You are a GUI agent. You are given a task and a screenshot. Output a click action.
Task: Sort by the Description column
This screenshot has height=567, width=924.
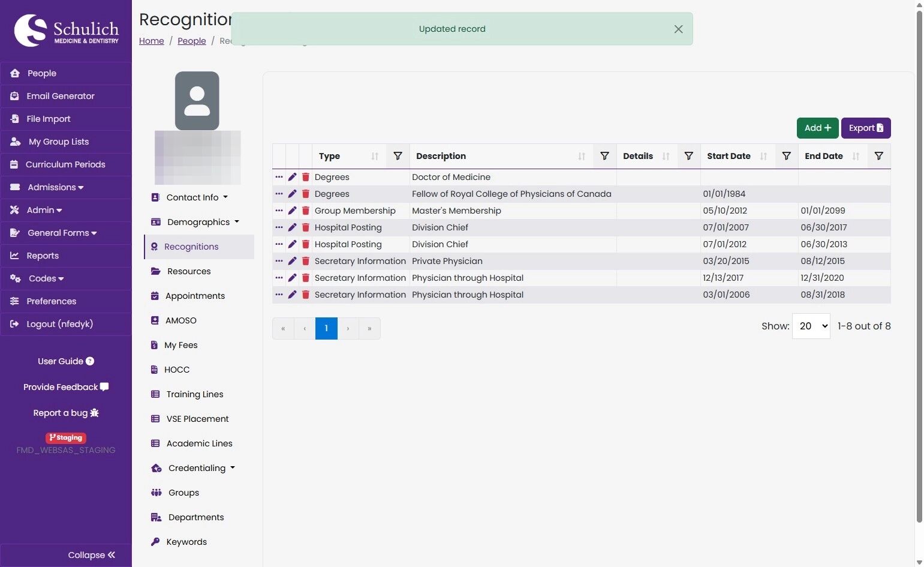click(582, 156)
